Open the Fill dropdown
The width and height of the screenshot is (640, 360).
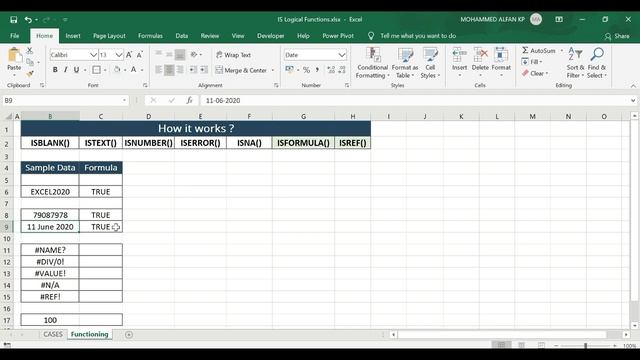click(x=532, y=62)
